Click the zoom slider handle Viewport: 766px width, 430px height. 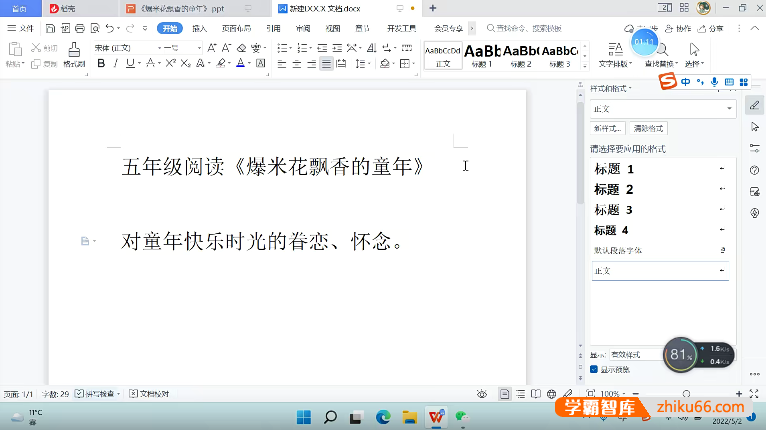686,394
